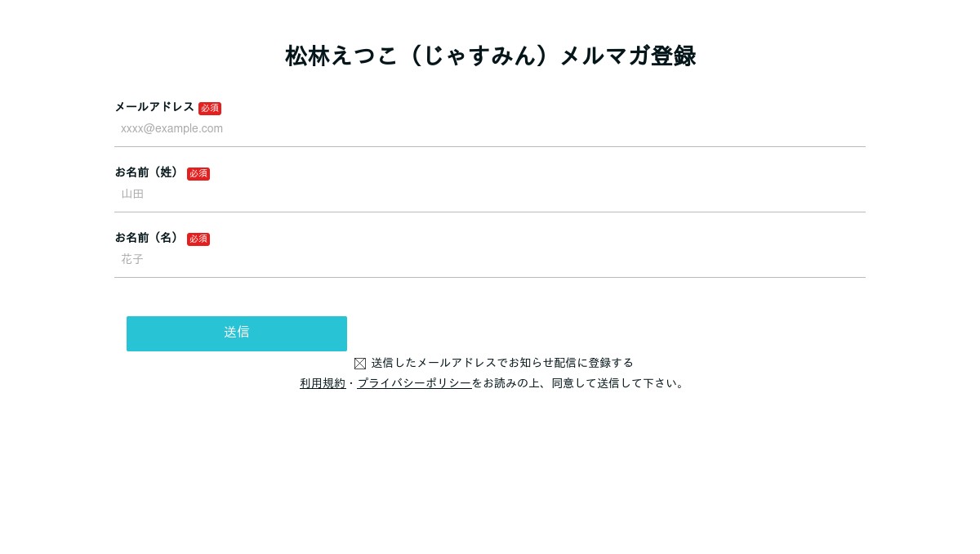The width and height of the screenshot is (980, 554).
Task: Click the divider line under the email field
Action: [490, 147]
